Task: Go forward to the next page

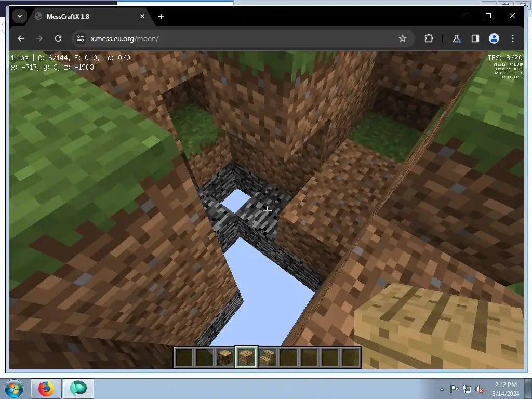Action: 39,38
